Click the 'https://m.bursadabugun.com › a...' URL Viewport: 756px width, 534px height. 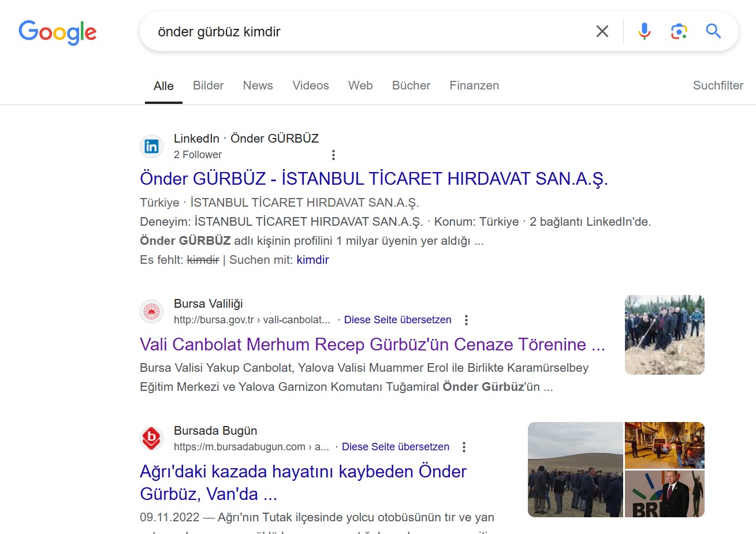click(x=251, y=447)
